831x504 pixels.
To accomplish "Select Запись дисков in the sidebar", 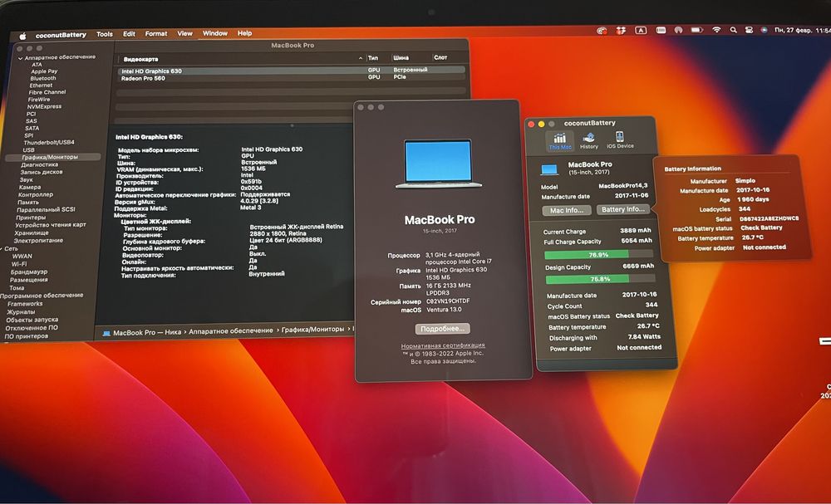I will (42, 172).
